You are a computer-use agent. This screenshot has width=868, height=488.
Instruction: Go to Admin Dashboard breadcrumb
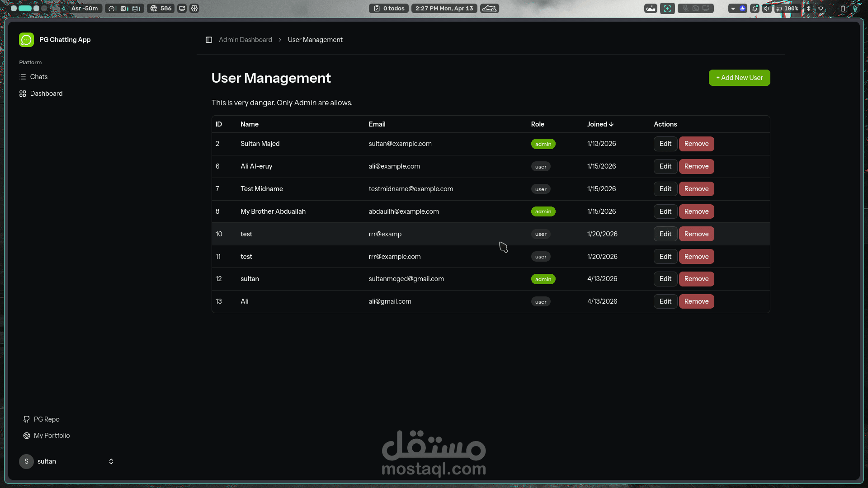tap(245, 40)
